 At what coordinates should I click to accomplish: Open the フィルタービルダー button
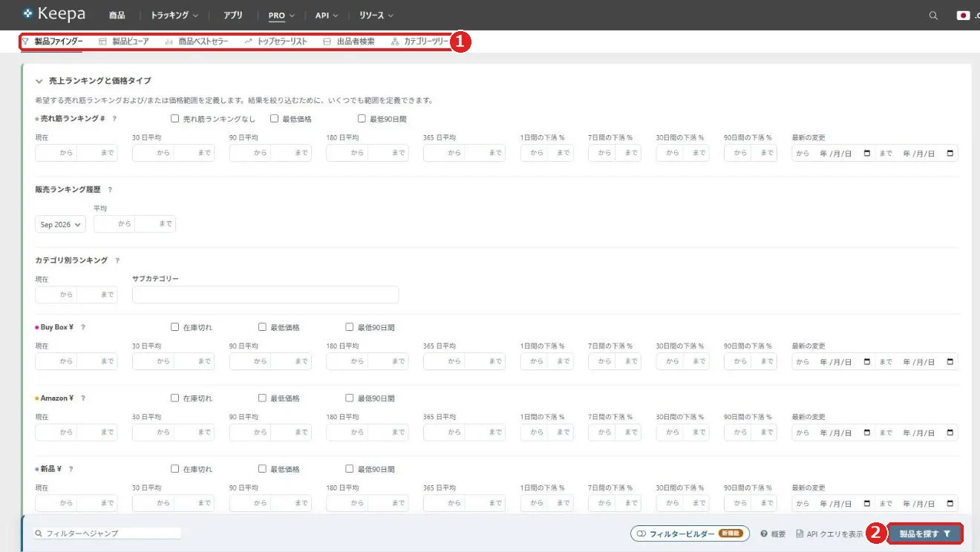tap(690, 533)
